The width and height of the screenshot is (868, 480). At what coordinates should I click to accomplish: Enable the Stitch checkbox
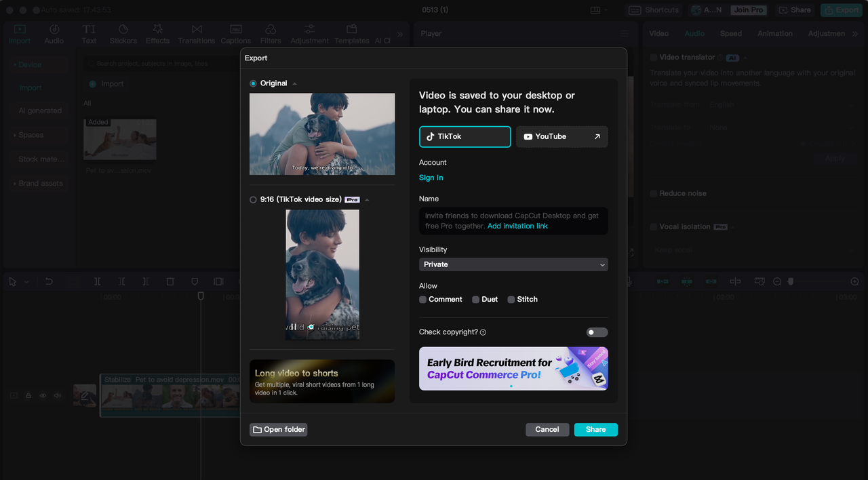point(511,300)
